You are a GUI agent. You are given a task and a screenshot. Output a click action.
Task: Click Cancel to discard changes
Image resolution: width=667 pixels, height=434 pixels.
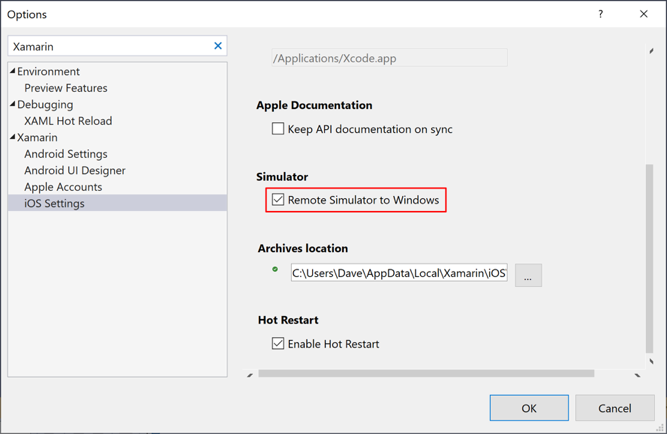pyautogui.click(x=615, y=408)
